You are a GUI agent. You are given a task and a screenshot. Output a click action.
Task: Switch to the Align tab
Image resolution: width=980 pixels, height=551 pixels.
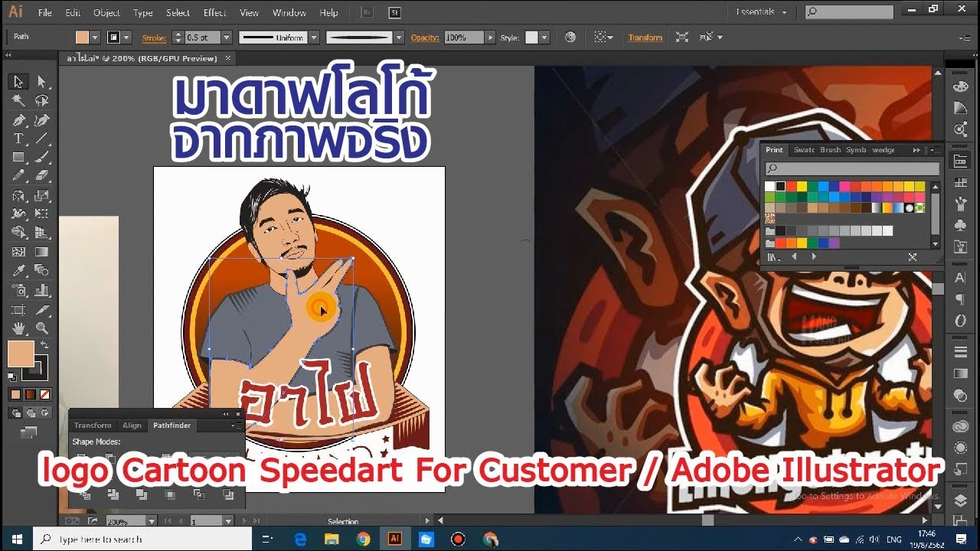click(x=132, y=425)
